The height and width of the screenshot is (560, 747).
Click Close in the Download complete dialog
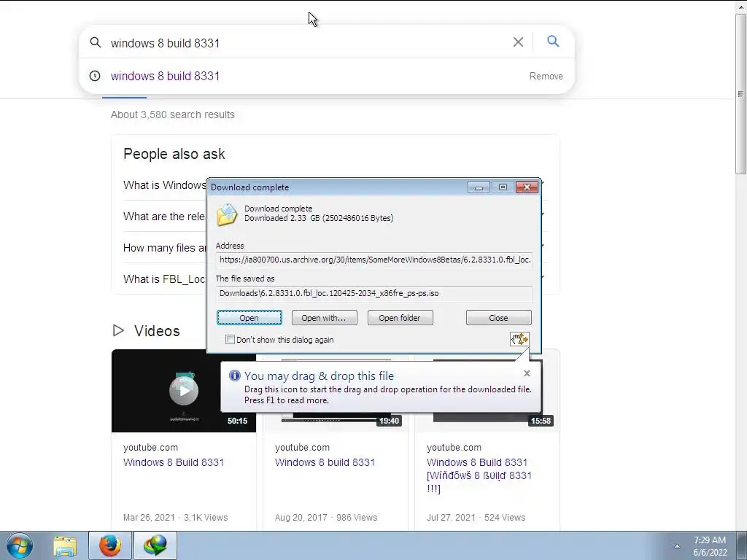(x=499, y=318)
